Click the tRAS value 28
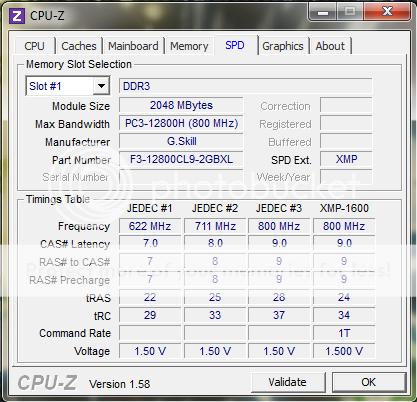The image size is (417, 402). point(279,297)
